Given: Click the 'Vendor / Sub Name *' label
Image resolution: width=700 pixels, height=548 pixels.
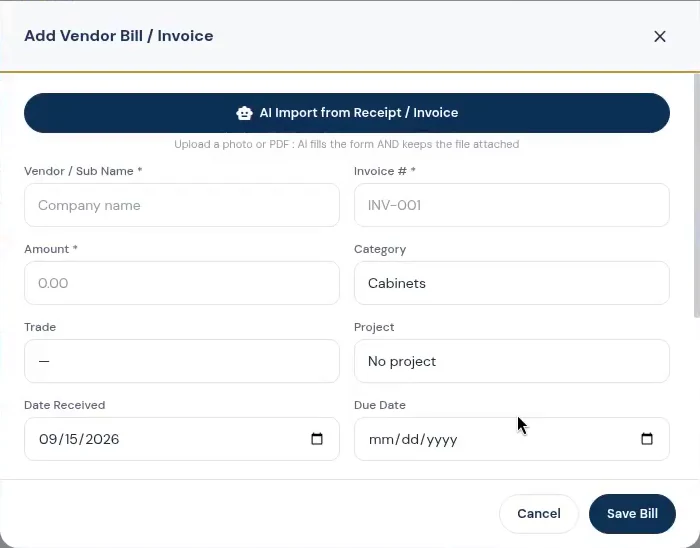Looking at the screenshot, I should [83, 171].
